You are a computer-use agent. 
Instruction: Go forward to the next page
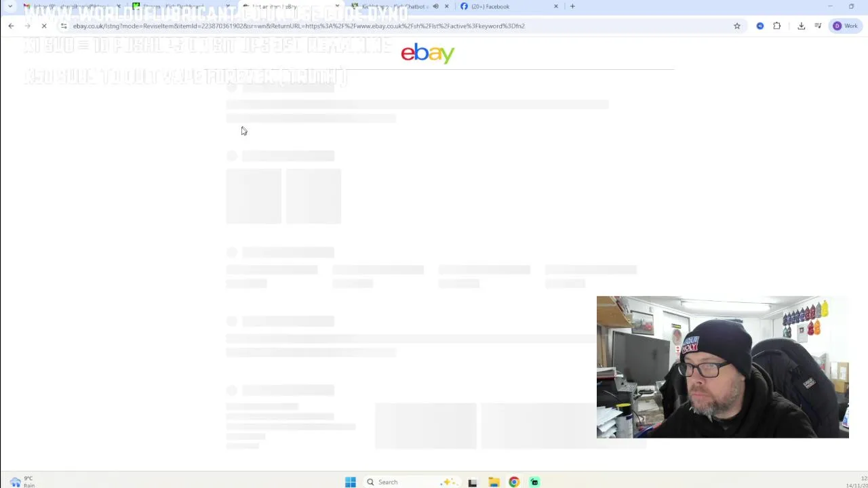[x=27, y=26]
